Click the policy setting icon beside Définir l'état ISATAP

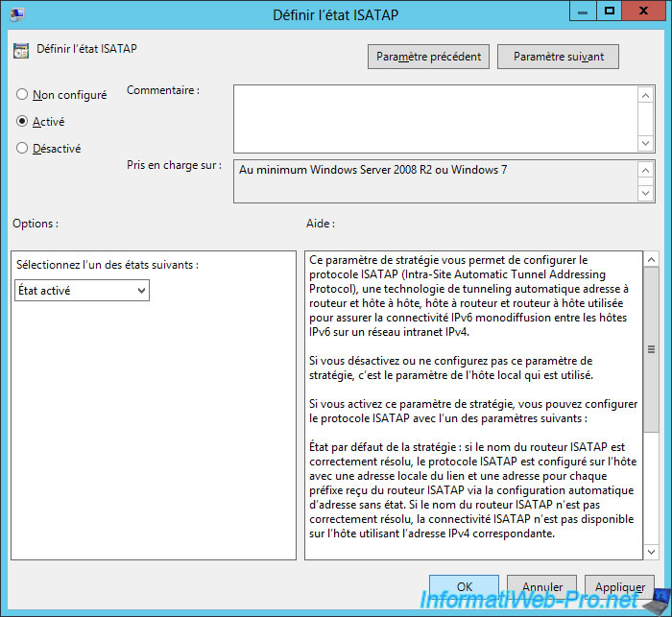coord(21,51)
